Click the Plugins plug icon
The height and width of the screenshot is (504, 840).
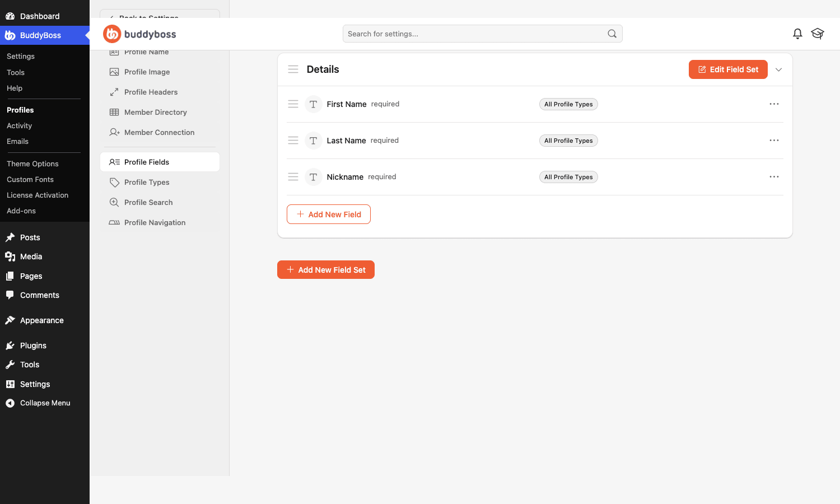(10, 346)
